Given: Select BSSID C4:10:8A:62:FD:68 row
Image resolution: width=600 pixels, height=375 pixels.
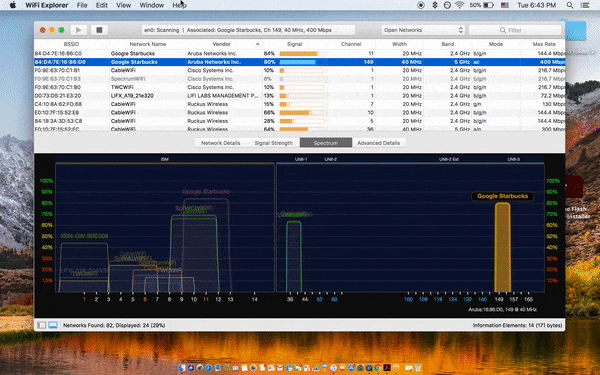Looking at the screenshot, I should (x=299, y=104).
